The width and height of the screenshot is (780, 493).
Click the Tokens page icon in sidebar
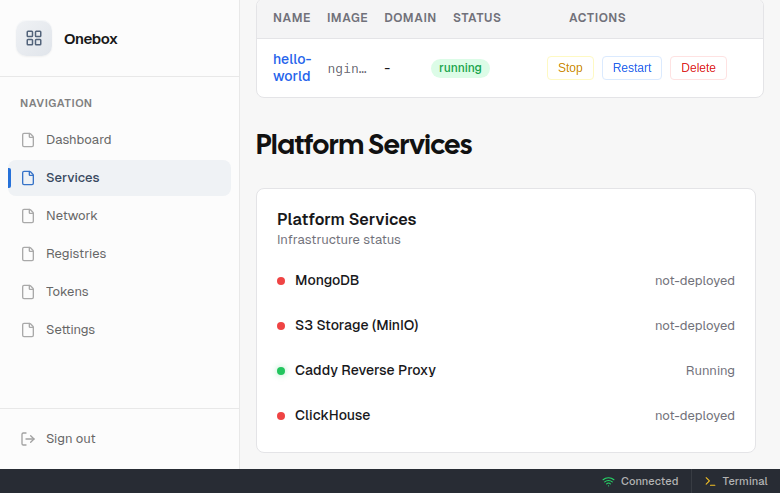28,292
